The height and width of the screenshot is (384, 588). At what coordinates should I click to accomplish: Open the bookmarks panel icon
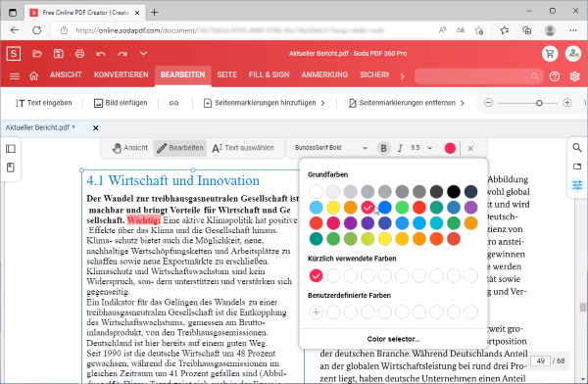click(11, 168)
